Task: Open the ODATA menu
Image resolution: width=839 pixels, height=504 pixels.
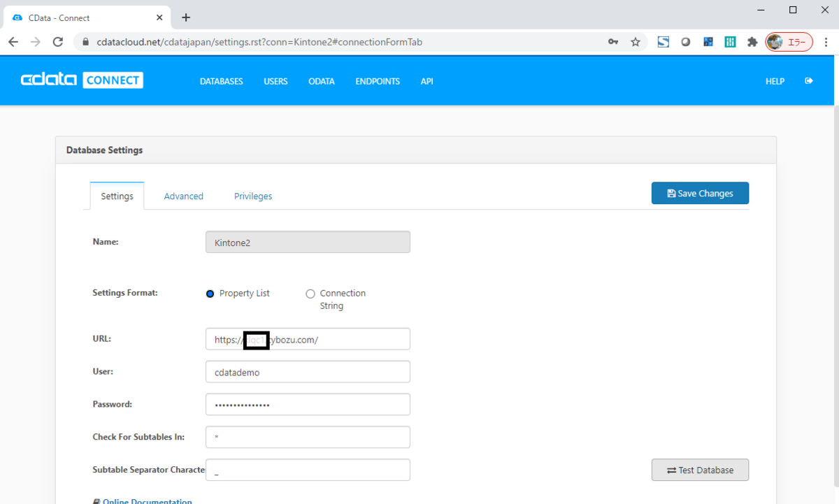Action: 322,81
